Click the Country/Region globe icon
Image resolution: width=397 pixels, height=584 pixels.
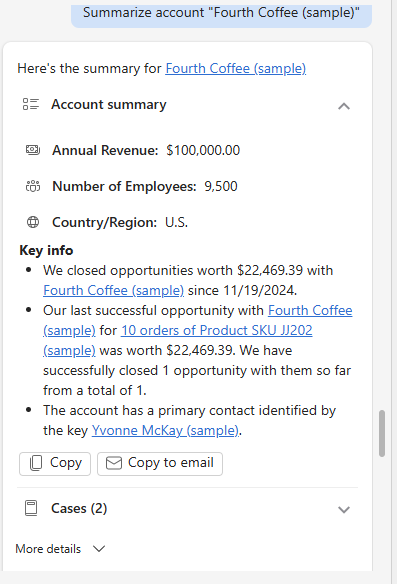[x=33, y=222]
